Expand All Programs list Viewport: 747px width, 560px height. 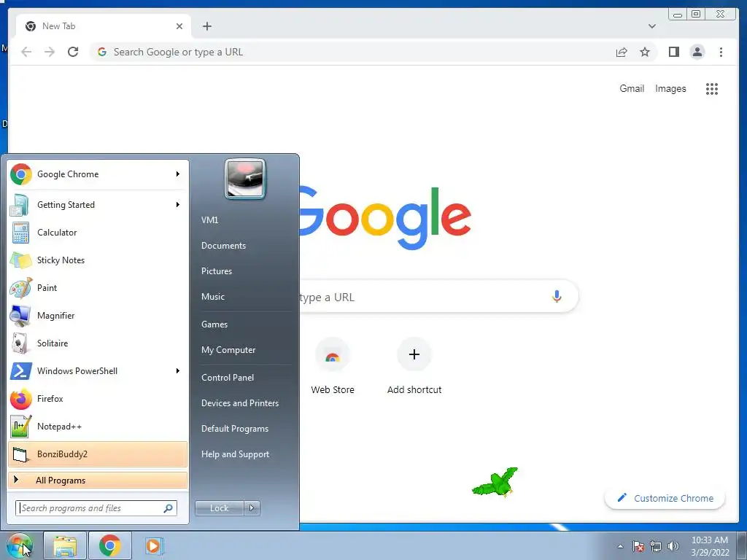(x=98, y=480)
